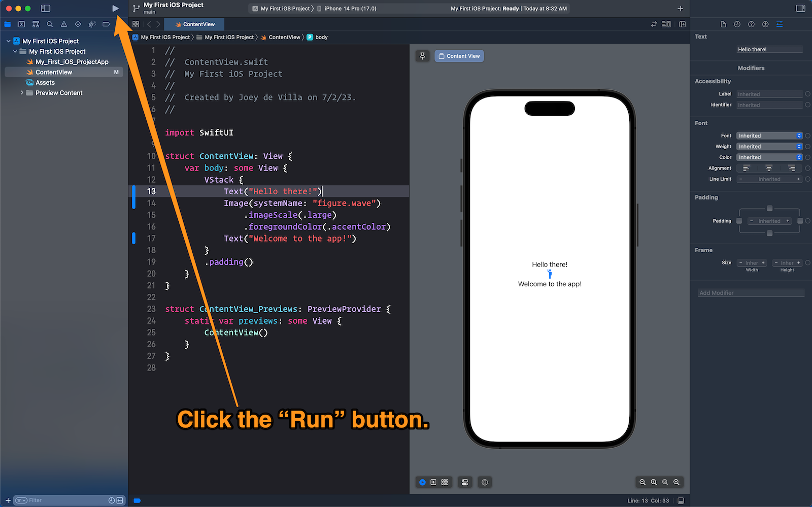Decrease Line Limit with minus stepper
Screen dimensions: 812x507
tap(741, 179)
